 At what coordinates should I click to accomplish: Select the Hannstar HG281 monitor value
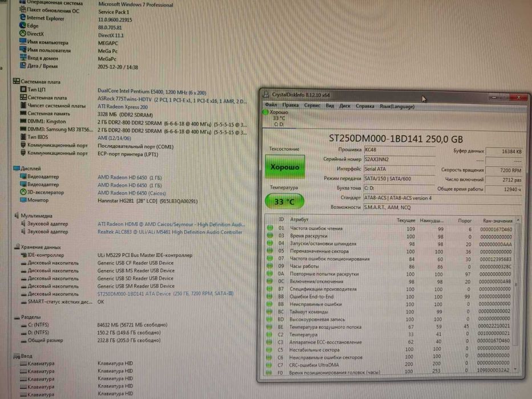point(148,201)
